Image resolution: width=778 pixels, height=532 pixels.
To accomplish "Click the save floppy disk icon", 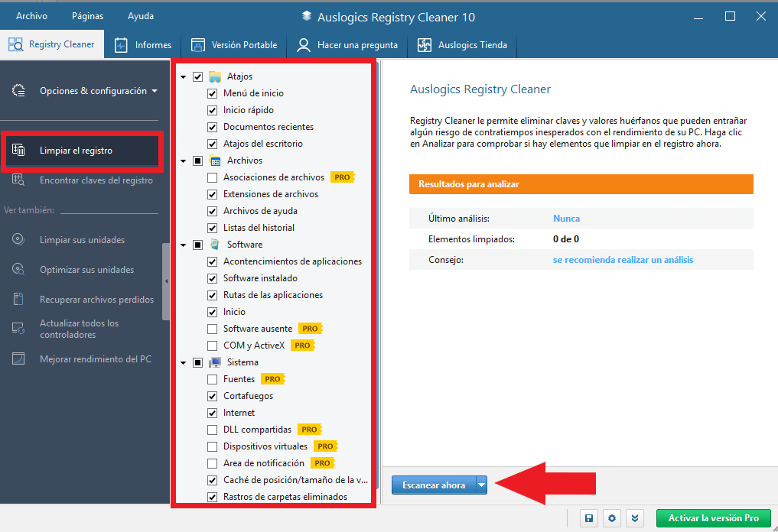I will point(589,518).
